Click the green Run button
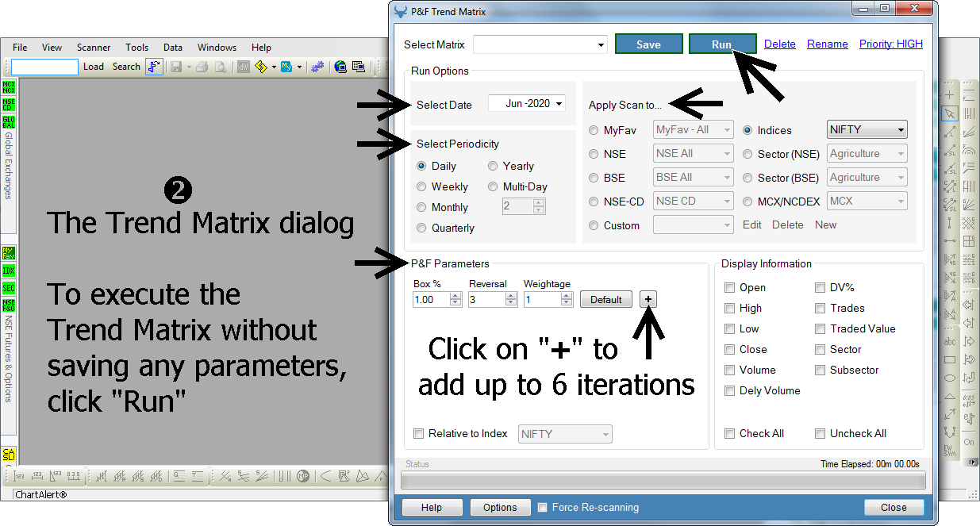The image size is (980, 526). point(722,44)
